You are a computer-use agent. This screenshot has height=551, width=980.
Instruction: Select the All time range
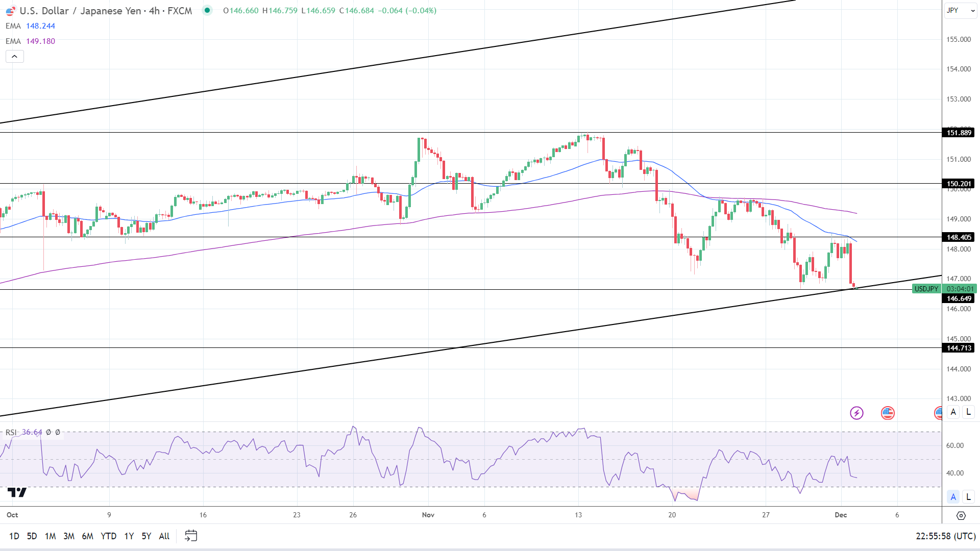coord(164,536)
